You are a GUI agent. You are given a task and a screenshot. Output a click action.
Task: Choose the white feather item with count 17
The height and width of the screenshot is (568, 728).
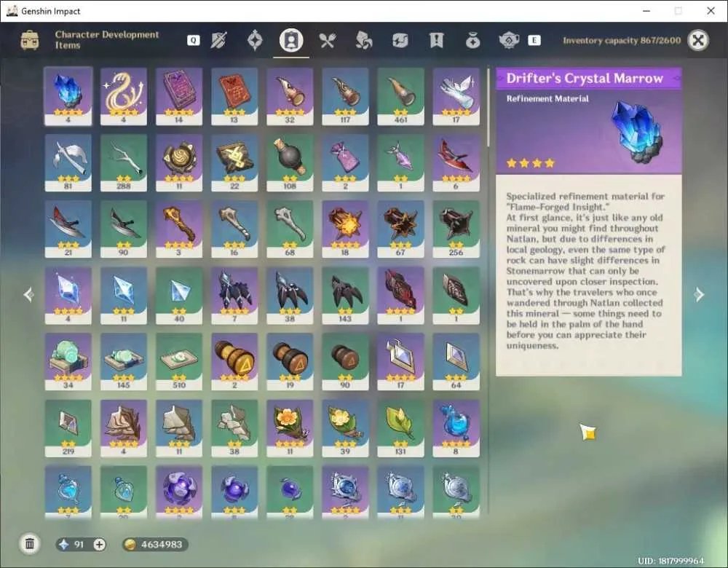click(456, 97)
